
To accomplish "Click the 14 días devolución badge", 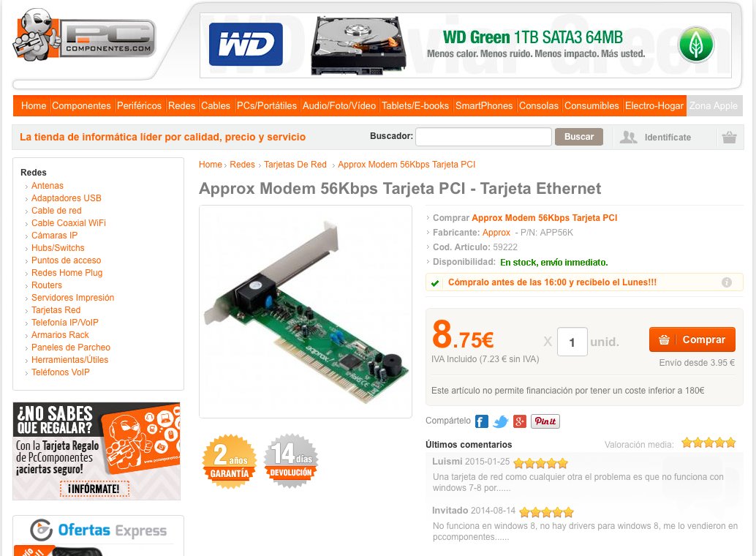I will click(x=291, y=461).
